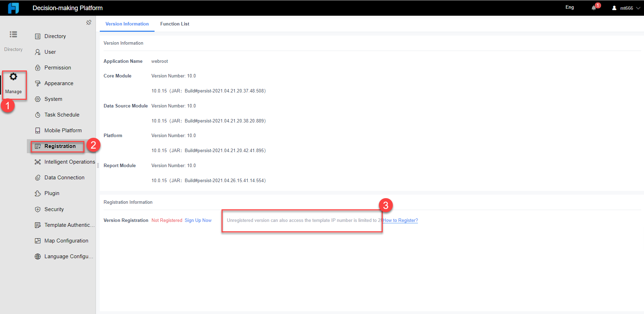Open the How to Register? link
Viewport: 644px width, 314px height.
point(400,220)
